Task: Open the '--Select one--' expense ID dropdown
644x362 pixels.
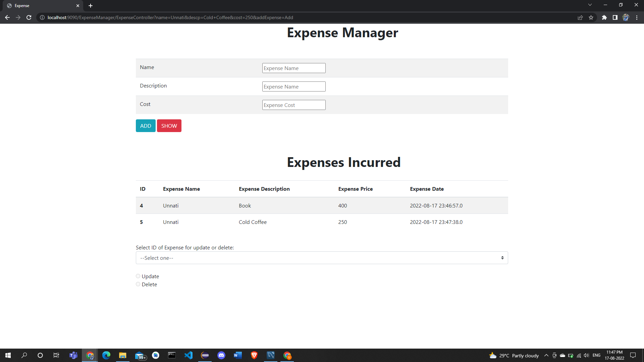Action: [x=322, y=257]
